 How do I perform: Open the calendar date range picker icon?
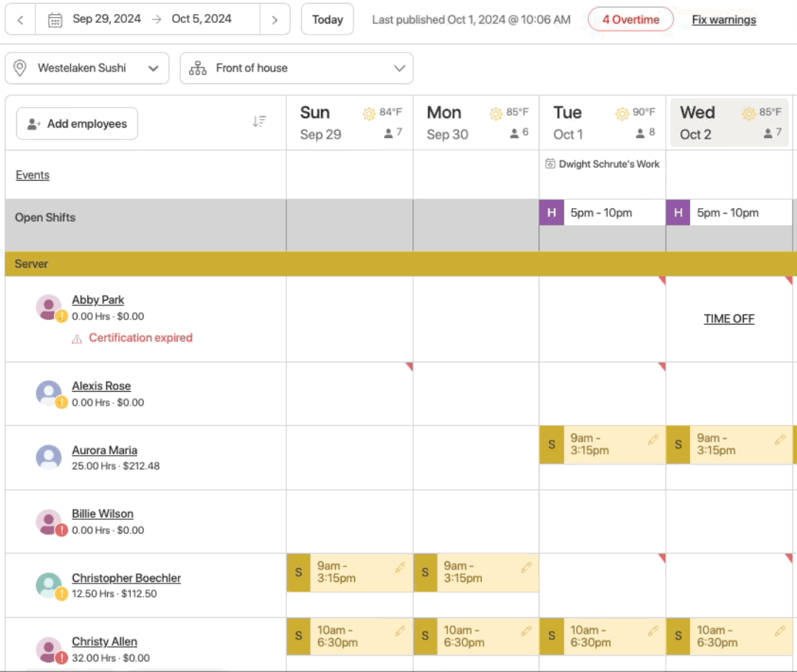[x=55, y=20]
